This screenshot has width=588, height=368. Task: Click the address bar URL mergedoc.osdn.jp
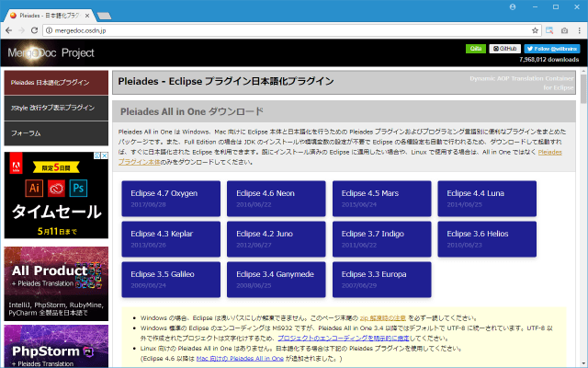[80, 30]
